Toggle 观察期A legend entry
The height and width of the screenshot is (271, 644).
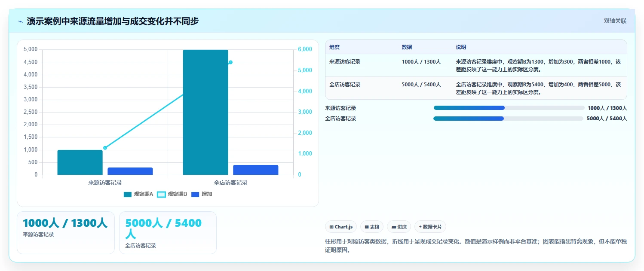coord(138,194)
